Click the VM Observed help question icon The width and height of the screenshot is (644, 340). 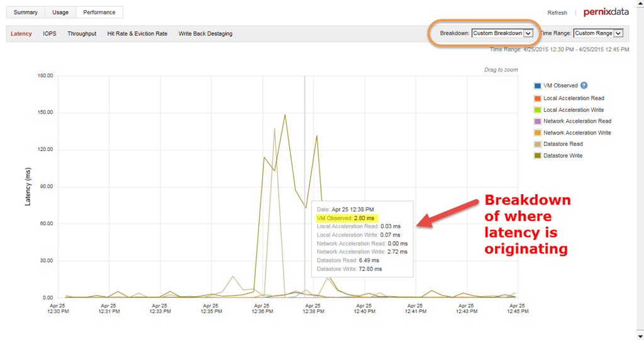coord(584,85)
